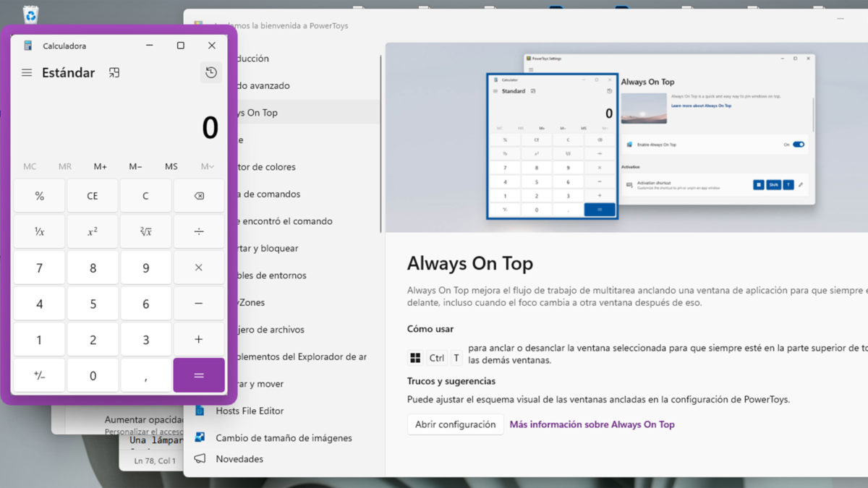The width and height of the screenshot is (868, 488).
Task: Click the division operator key
Action: tap(199, 231)
